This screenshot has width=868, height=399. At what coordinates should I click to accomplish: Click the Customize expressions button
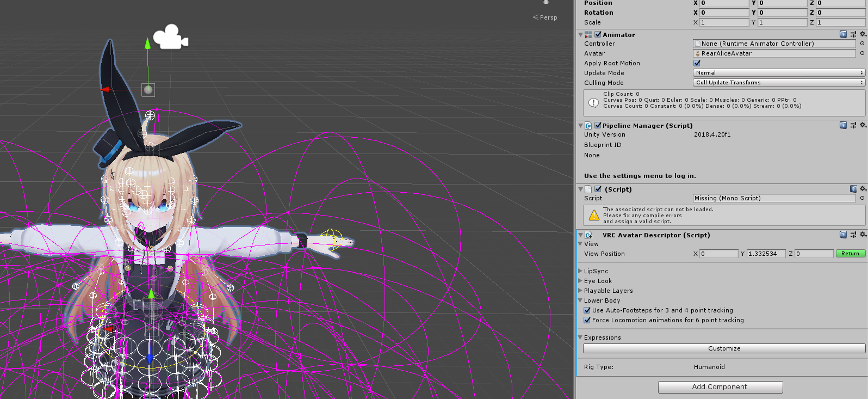coord(724,348)
